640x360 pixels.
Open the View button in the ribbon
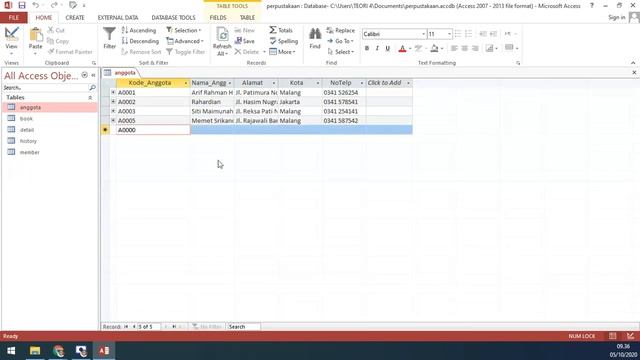tap(11, 41)
